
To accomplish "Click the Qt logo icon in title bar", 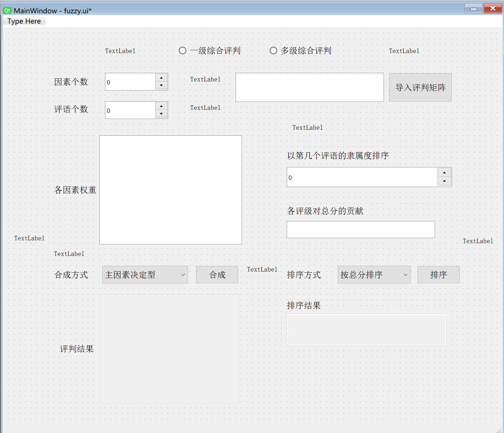I will coord(7,11).
